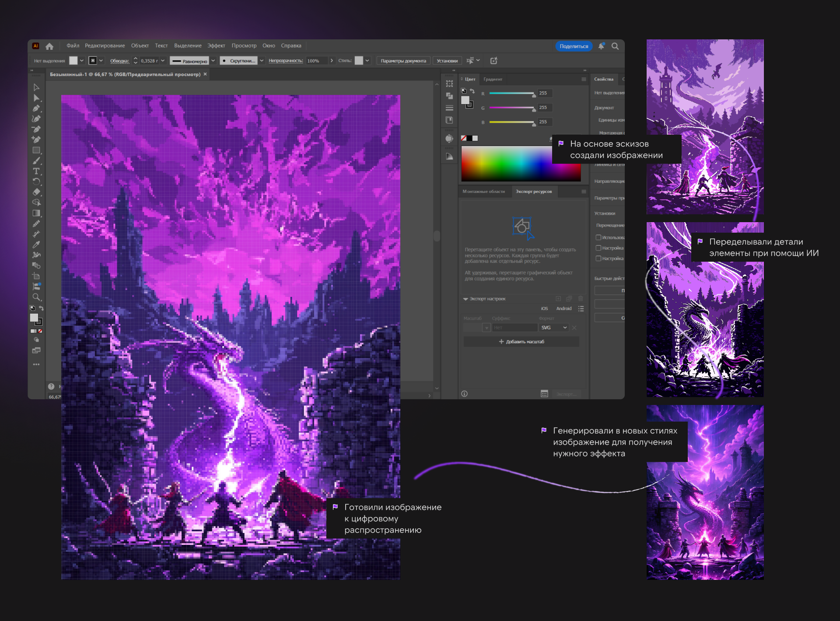This screenshot has width=840, height=621.
Task: Click the Home icon in menu bar
Action: pos(49,46)
